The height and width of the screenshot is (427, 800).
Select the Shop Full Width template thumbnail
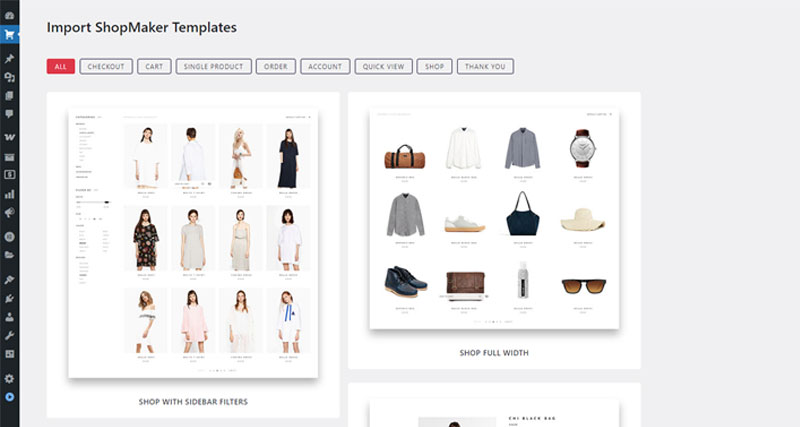point(494,218)
